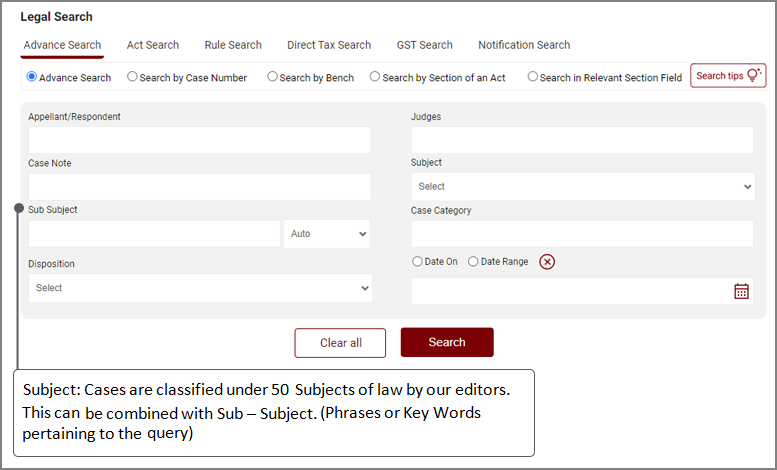The width and height of the screenshot is (777, 470).
Task: Select Search by Bench radio button
Action: tap(272, 77)
